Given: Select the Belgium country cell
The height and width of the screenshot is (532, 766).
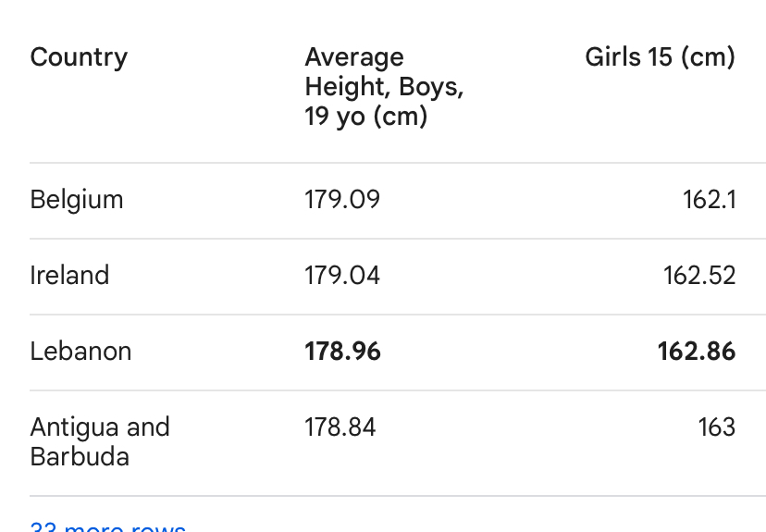Looking at the screenshot, I should [77, 200].
